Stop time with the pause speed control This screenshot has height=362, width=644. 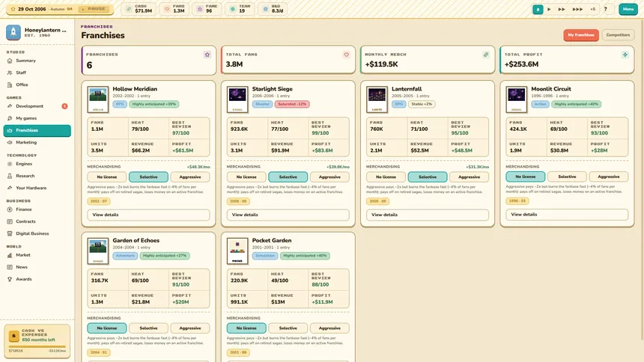538,9
